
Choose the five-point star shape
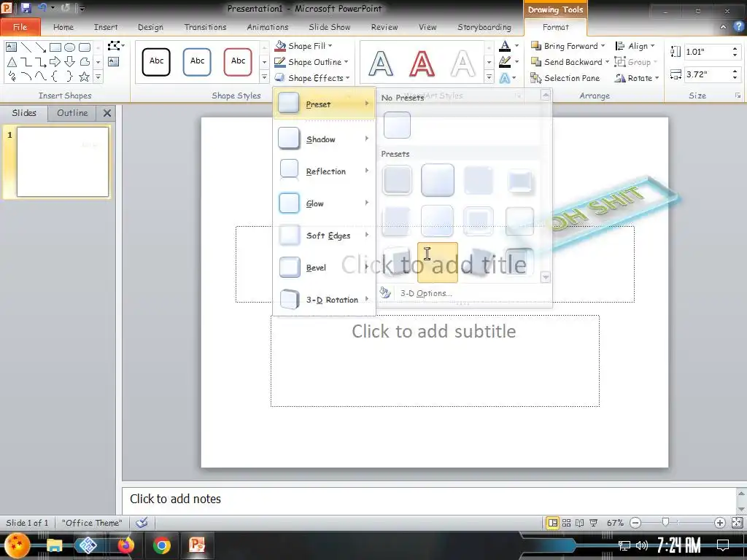(x=85, y=77)
